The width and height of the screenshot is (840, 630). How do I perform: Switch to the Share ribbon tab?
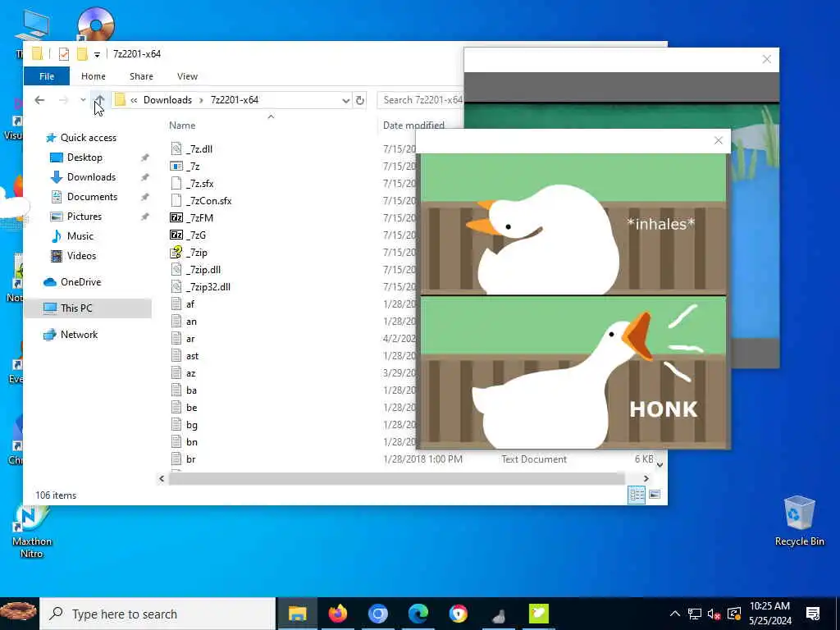[x=141, y=76]
